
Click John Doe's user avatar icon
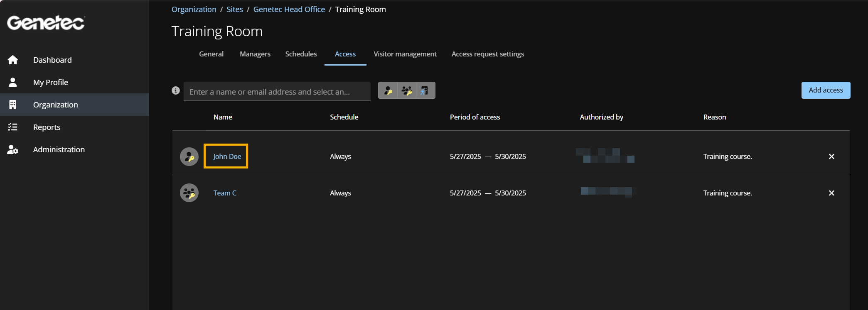(189, 157)
